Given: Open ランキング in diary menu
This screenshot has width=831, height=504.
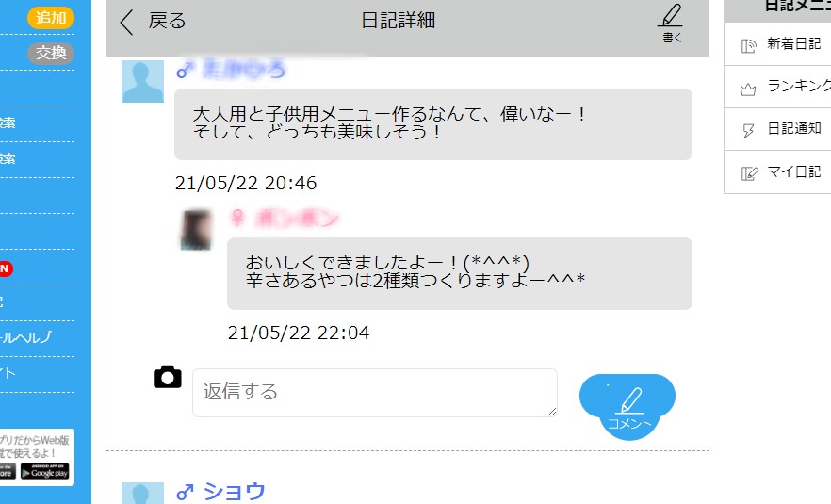Looking at the screenshot, I should (x=777, y=87).
